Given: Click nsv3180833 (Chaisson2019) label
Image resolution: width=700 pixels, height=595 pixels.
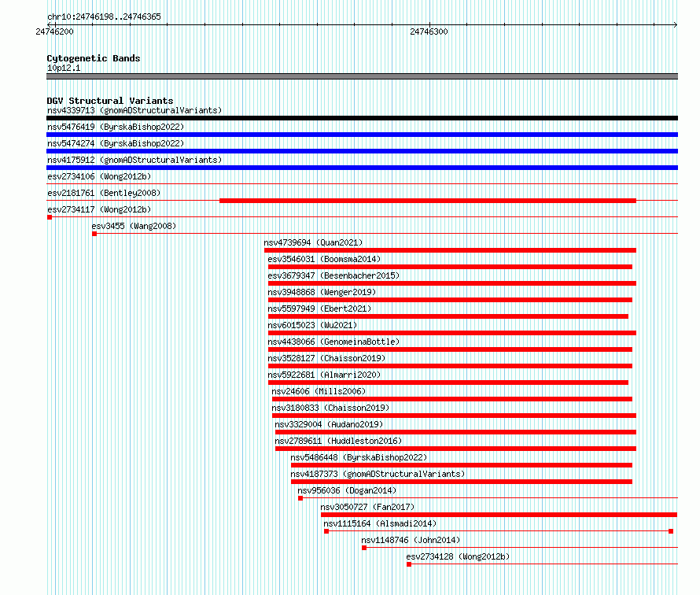Looking at the screenshot, I should (330, 408).
